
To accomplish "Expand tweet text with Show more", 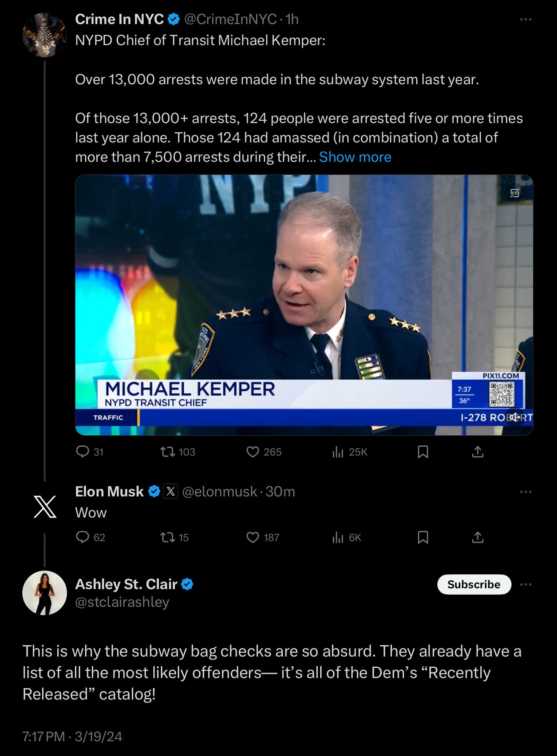I will (355, 157).
